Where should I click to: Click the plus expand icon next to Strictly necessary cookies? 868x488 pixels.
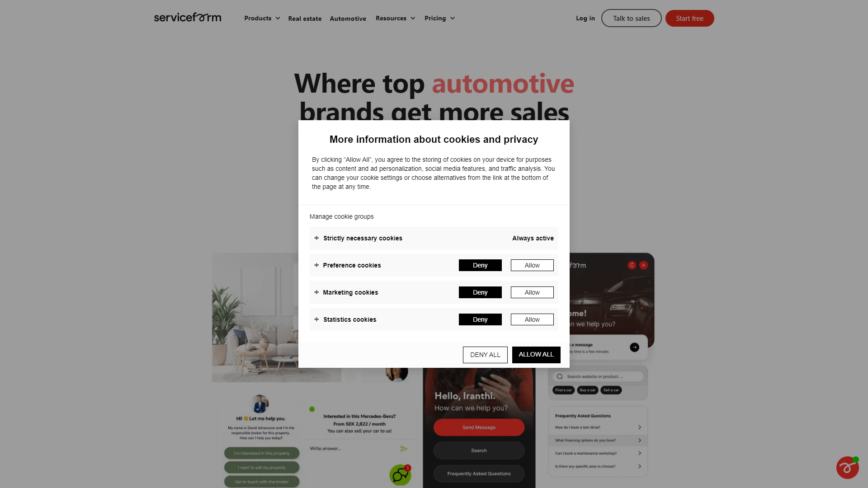[316, 238]
